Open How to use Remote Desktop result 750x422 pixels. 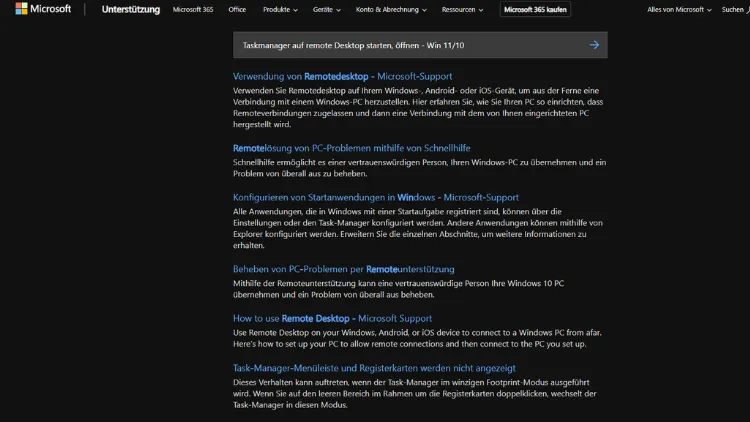click(x=332, y=318)
